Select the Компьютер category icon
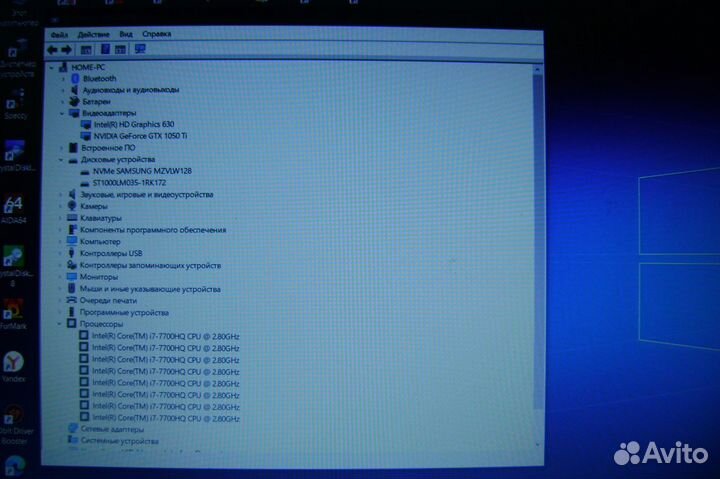 [72, 241]
